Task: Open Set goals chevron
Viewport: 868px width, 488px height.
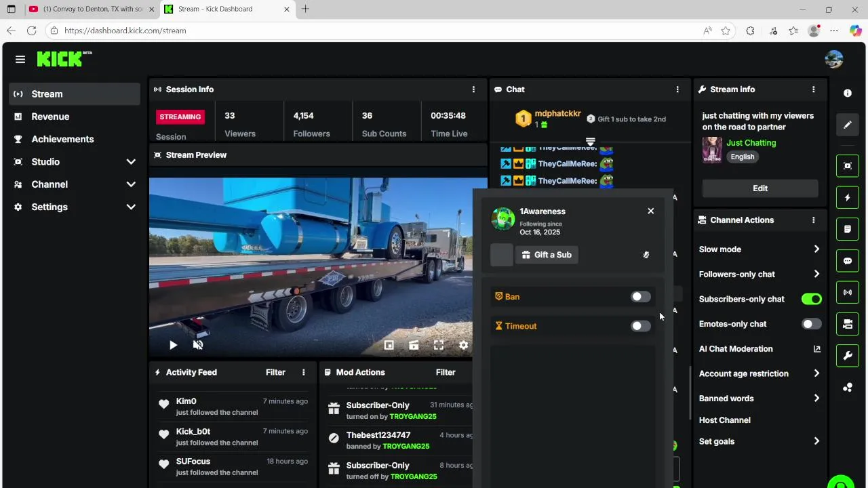Action: pos(816,441)
